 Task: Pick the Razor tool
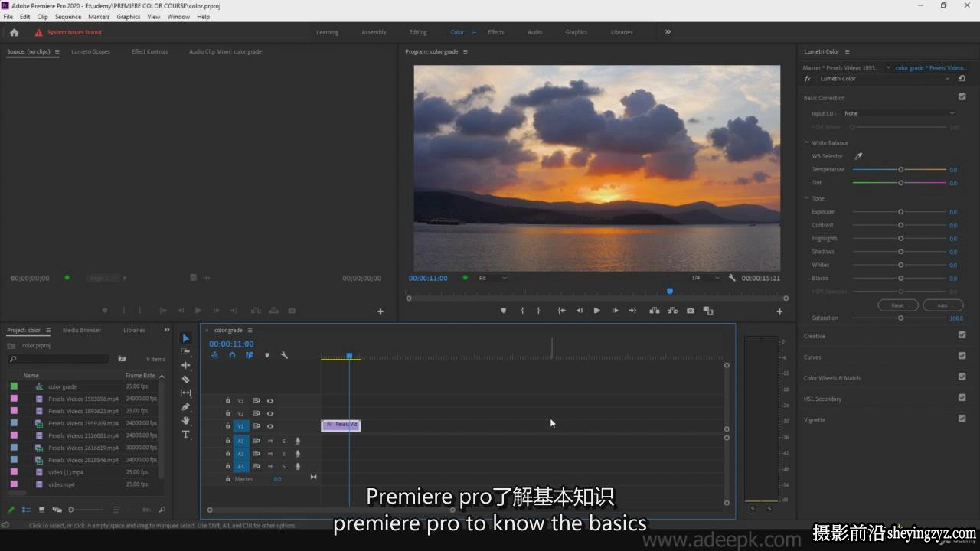[185, 379]
